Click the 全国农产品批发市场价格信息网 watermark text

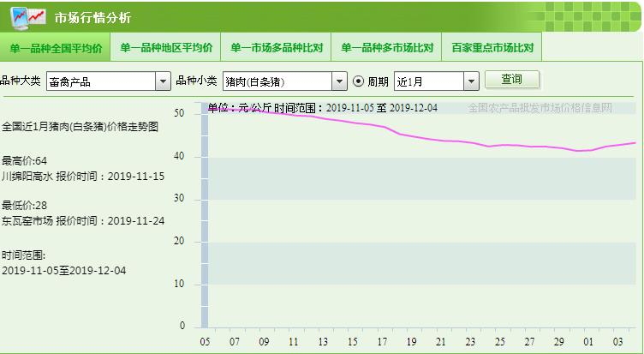click(540, 108)
